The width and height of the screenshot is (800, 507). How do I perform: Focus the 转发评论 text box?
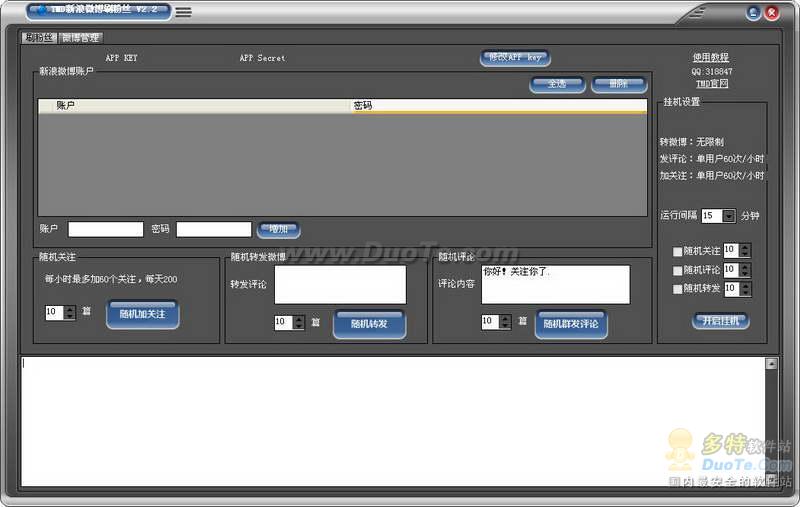340,285
